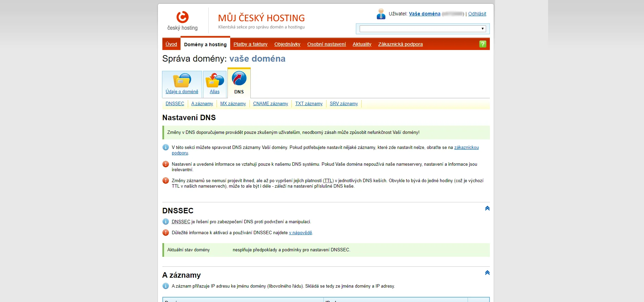
Task: Click the user avatar icon
Action: pyautogui.click(x=381, y=14)
